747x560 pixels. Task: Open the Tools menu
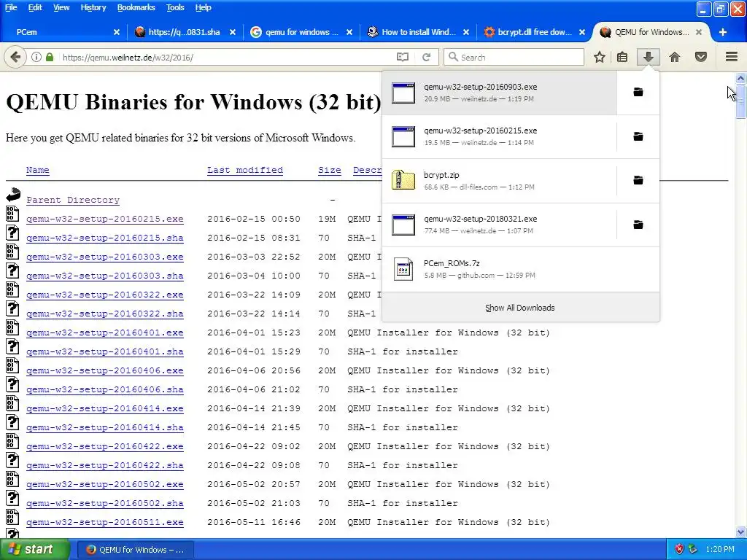(x=175, y=7)
